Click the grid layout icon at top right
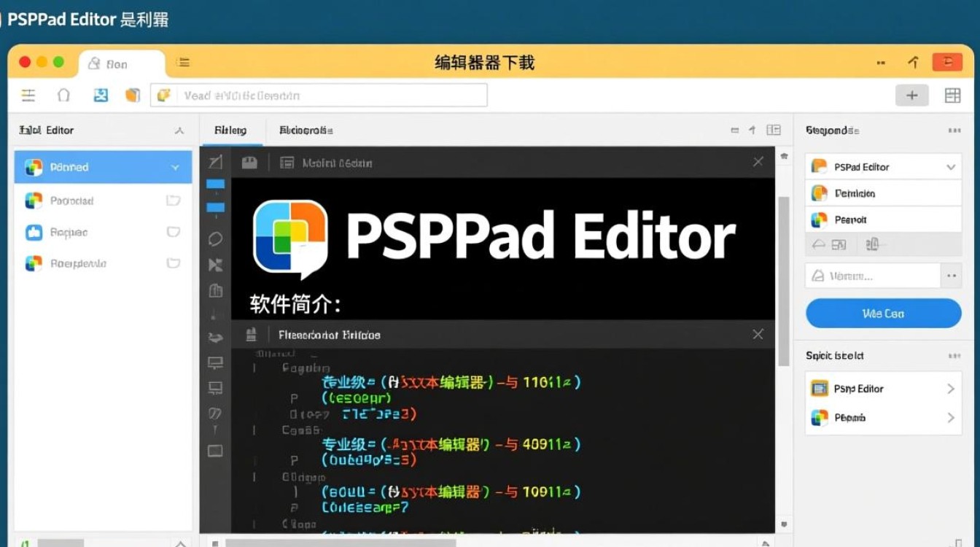The image size is (980, 547). pyautogui.click(x=953, y=95)
